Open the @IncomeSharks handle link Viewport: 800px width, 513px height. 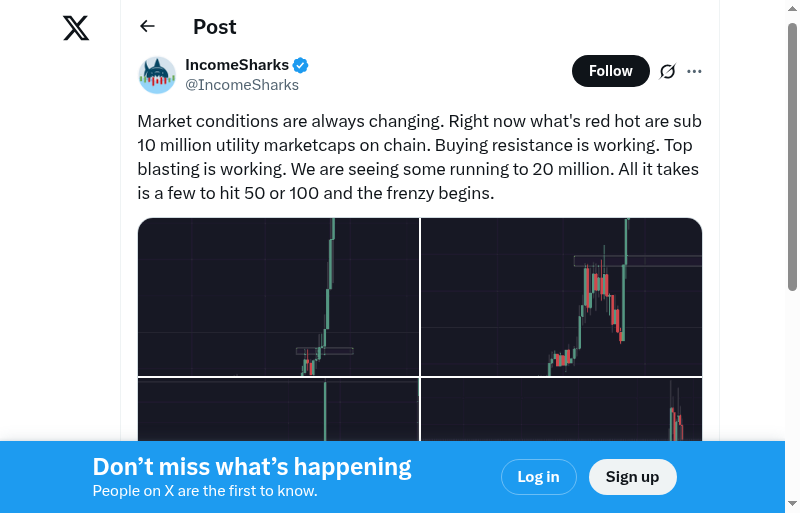[x=241, y=85]
